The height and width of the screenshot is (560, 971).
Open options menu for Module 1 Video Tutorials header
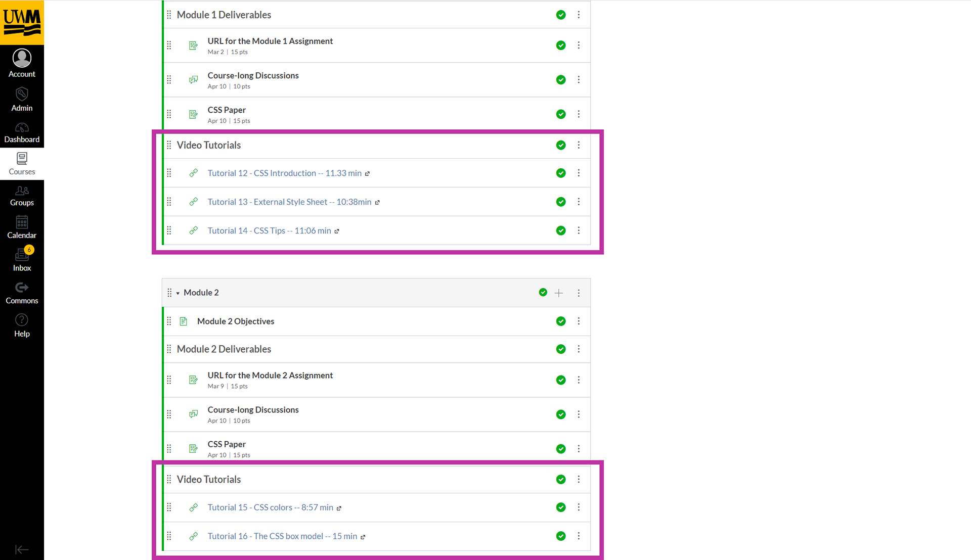(x=579, y=145)
